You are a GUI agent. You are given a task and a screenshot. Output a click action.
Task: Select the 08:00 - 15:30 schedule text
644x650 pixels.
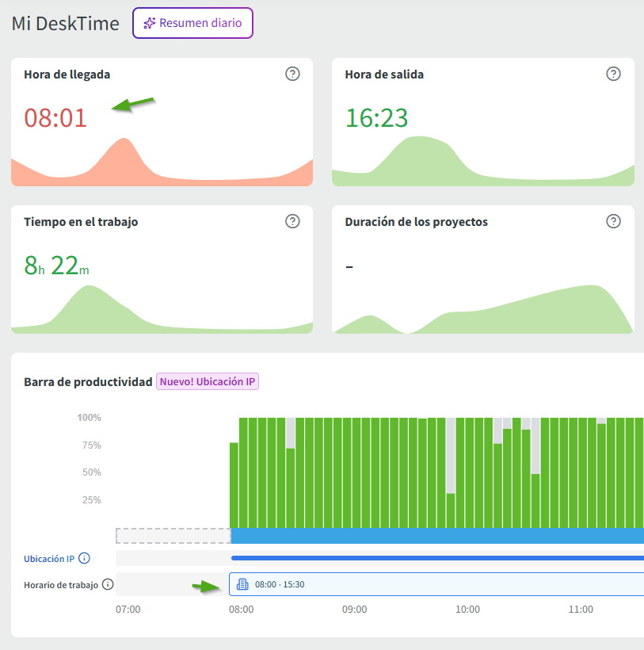(x=280, y=585)
